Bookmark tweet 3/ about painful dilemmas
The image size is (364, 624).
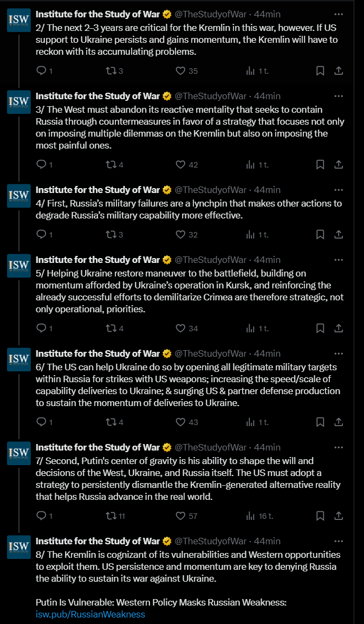click(x=320, y=164)
